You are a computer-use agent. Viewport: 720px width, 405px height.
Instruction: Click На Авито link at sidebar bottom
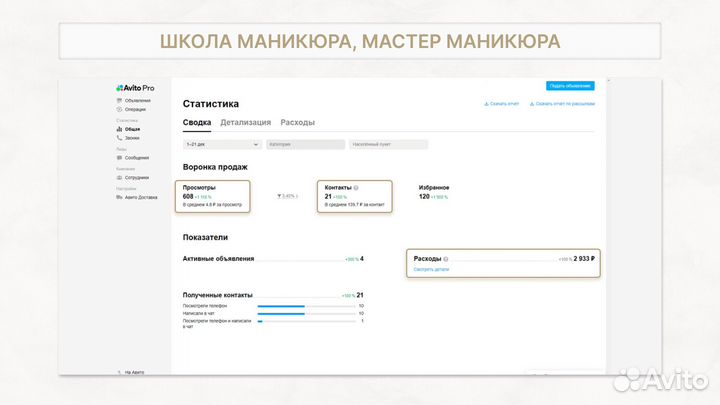[134, 372]
